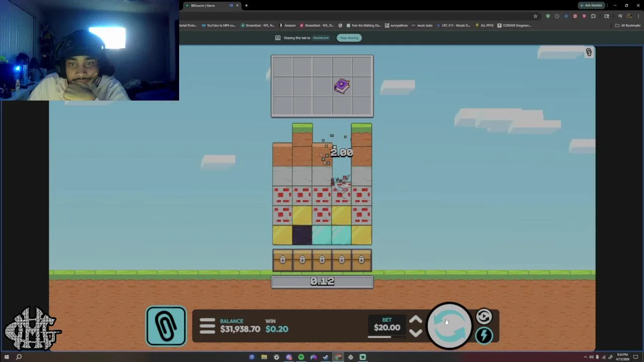644x362 pixels.
Task: Click the BALANCE $31,938.70 readout
Action: click(240, 325)
